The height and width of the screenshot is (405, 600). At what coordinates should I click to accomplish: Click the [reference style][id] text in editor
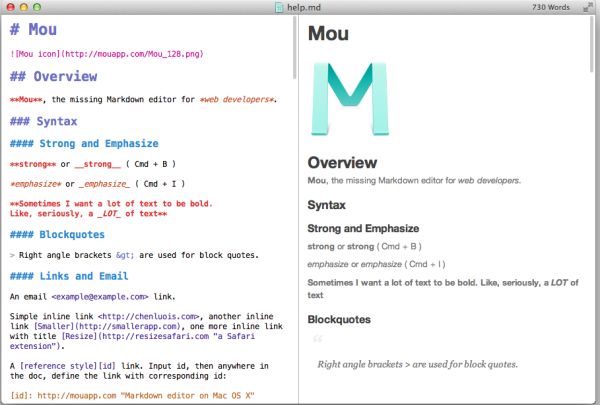pyautogui.click(x=67, y=366)
